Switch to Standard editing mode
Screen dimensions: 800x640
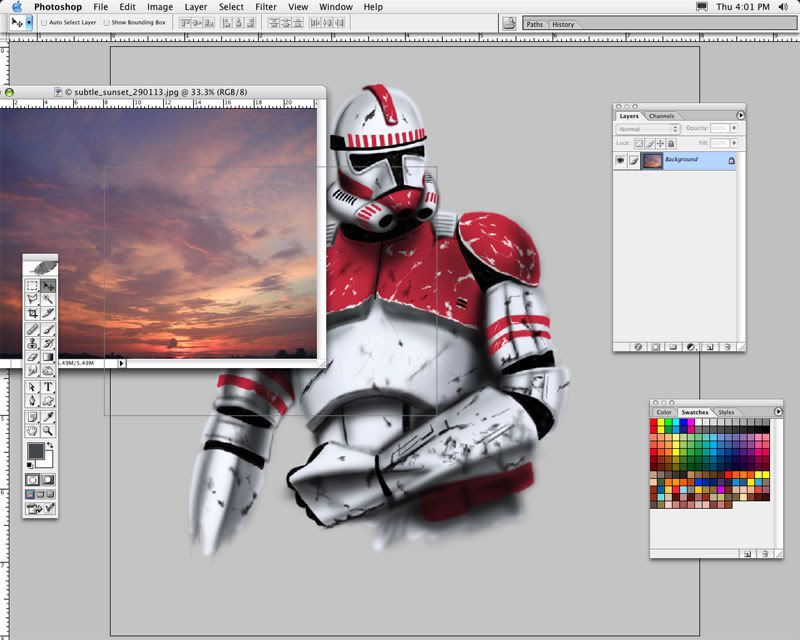pyautogui.click(x=32, y=480)
